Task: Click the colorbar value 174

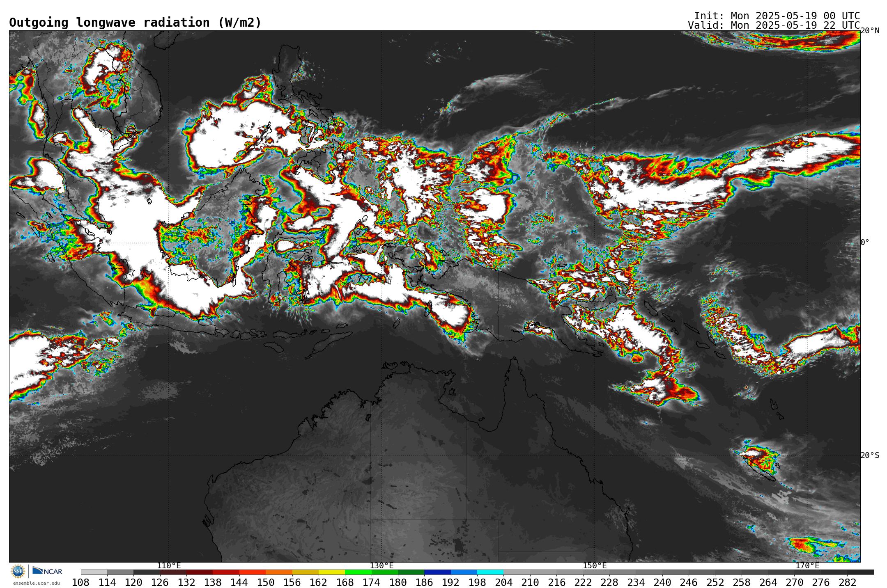Action: (x=371, y=583)
